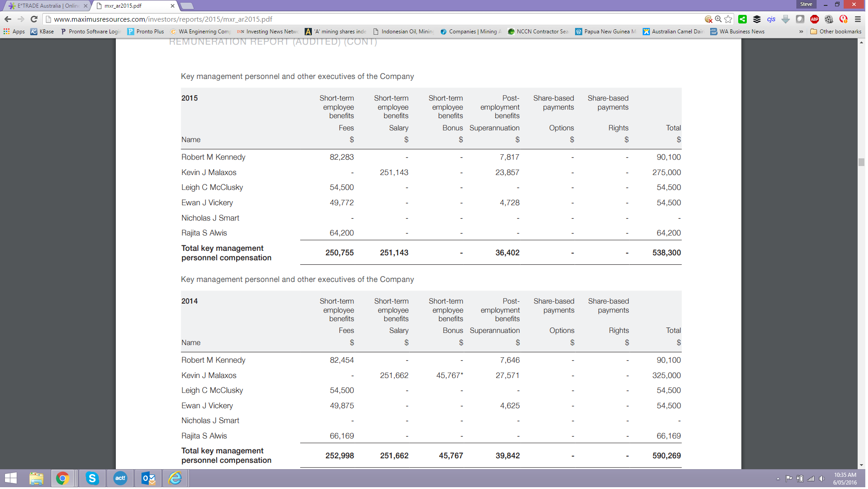Click the 2015 salary value 251,143 for Malaxos
Viewport: 868px width, 489px height.
click(x=395, y=173)
